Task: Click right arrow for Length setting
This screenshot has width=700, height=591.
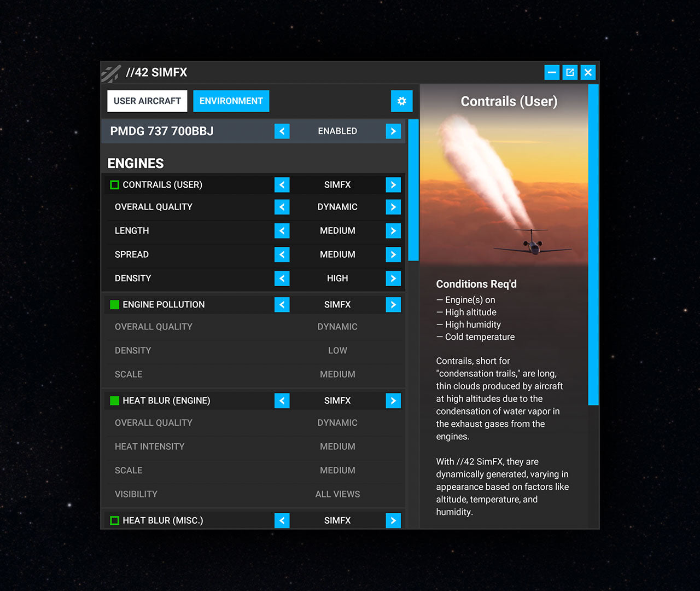Action: [x=393, y=231]
